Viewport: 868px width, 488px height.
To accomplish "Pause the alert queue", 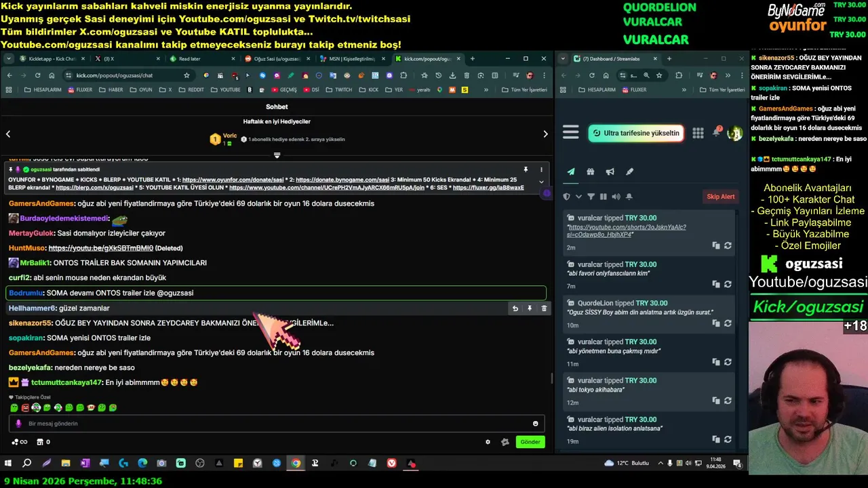I will 603,197.
